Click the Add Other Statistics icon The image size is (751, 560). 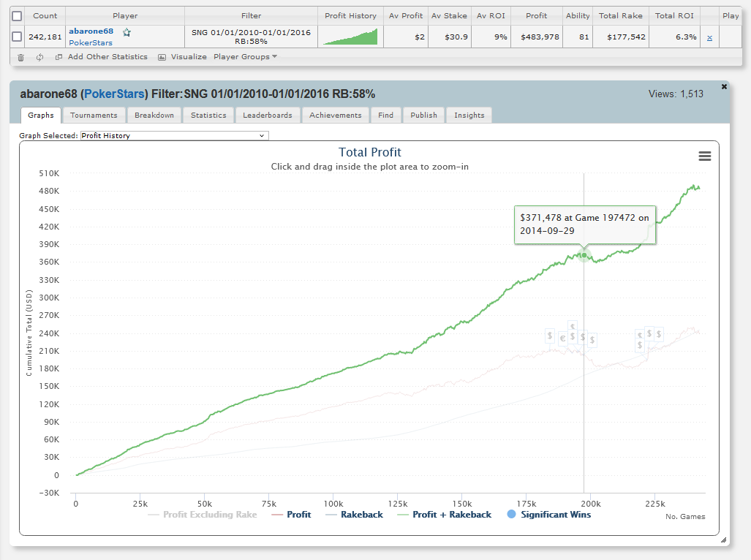pos(59,57)
